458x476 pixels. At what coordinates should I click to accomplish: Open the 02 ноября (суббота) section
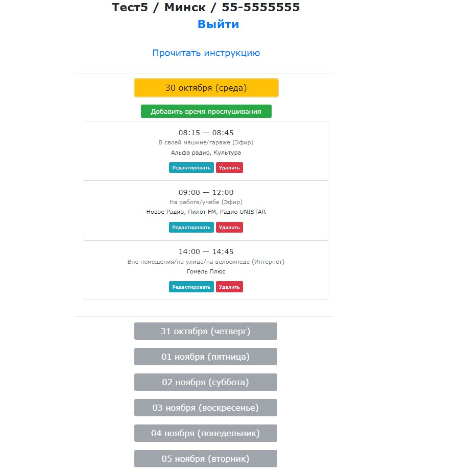[x=205, y=382]
